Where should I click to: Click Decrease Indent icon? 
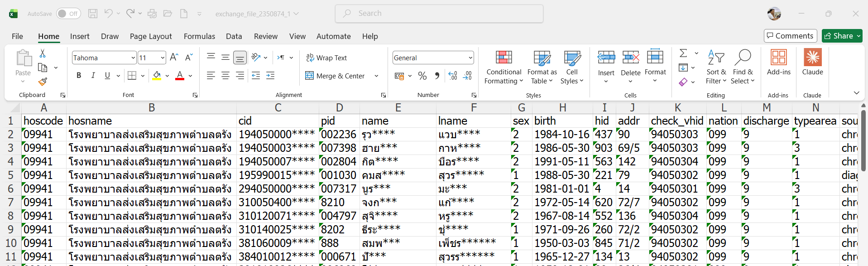coord(256,76)
